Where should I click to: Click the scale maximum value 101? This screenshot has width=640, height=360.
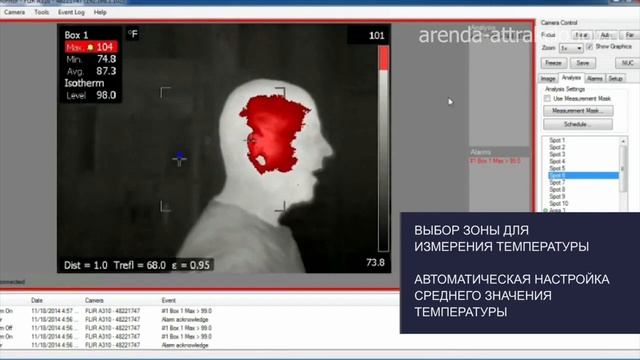pos(376,36)
